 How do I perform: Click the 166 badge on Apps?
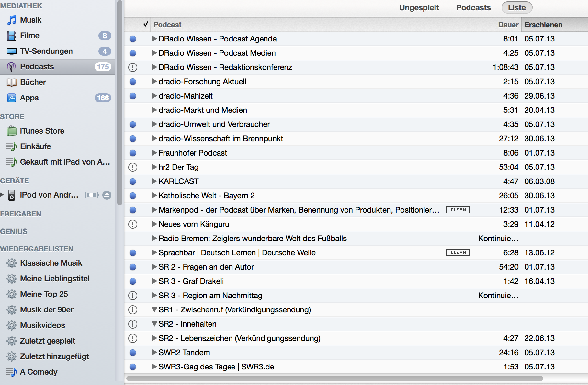(x=103, y=98)
